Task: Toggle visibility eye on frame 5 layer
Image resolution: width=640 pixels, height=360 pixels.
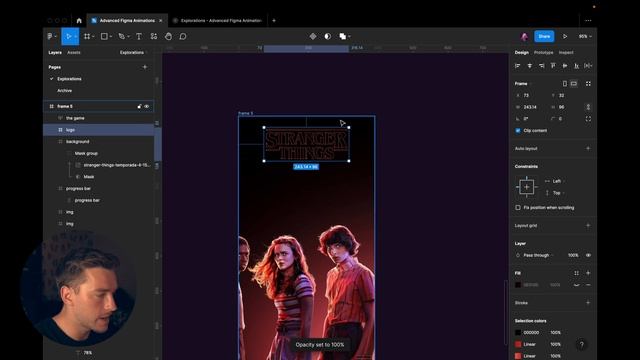Action: pyautogui.click(x=147, y=107)
